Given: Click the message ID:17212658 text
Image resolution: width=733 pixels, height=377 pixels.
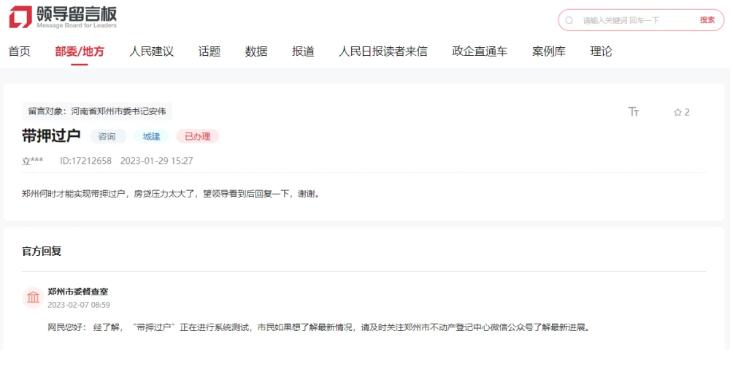Looking at the screenshot, I should point(86,161).
